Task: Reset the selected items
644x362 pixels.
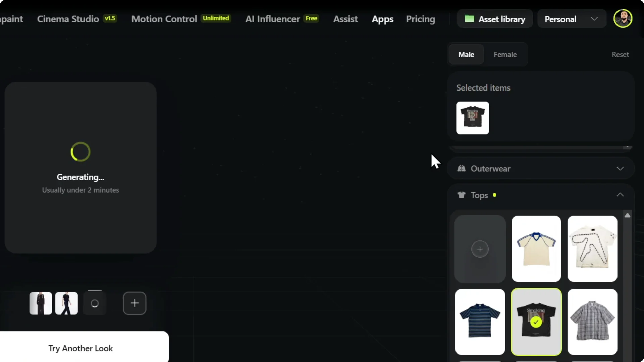Action: (x=620, y=54)
